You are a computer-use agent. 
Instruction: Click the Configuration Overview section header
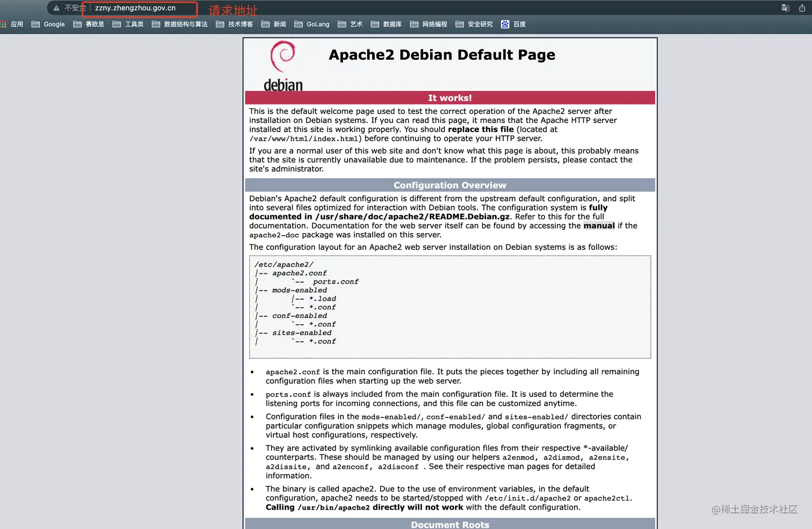coord(450,185)
